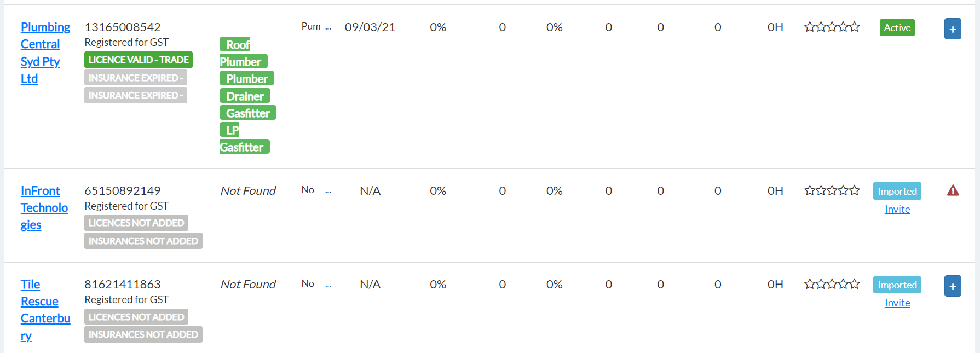Expand ellipsis in InFront Technologies row
This screenshot has height=353, width=980.
[328, 191]
